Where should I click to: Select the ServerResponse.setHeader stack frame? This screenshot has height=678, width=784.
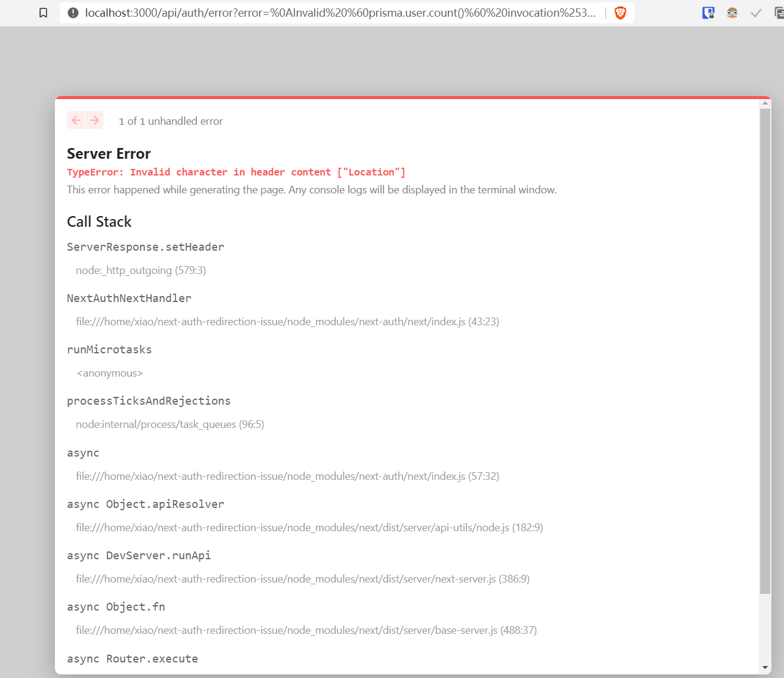tap(145, 246)
